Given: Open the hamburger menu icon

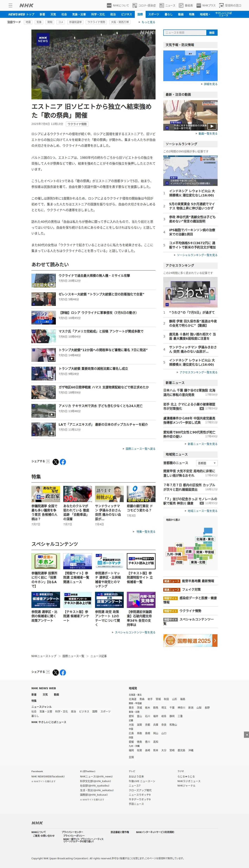Looking at the screenshot, I should pos(10,5).
